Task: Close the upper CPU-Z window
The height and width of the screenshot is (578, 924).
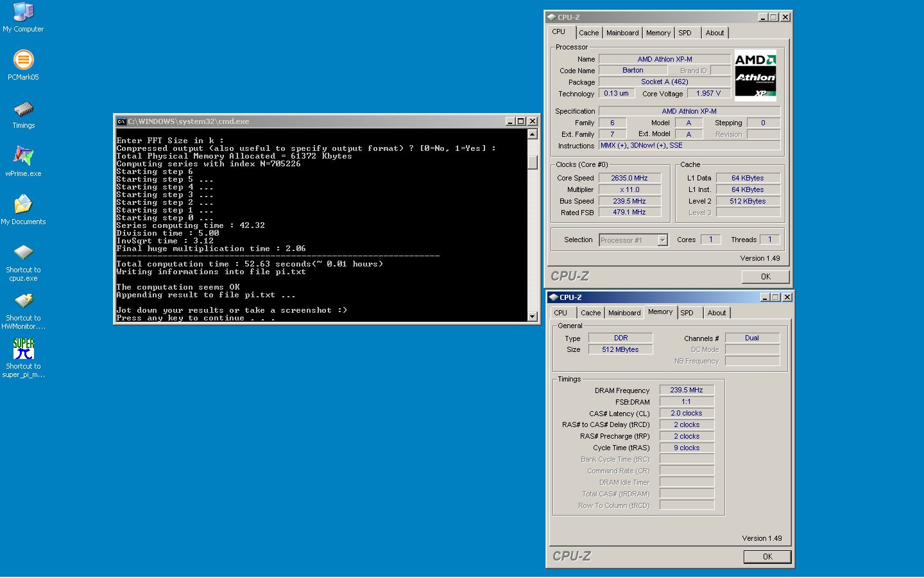Action: point(785,17)
